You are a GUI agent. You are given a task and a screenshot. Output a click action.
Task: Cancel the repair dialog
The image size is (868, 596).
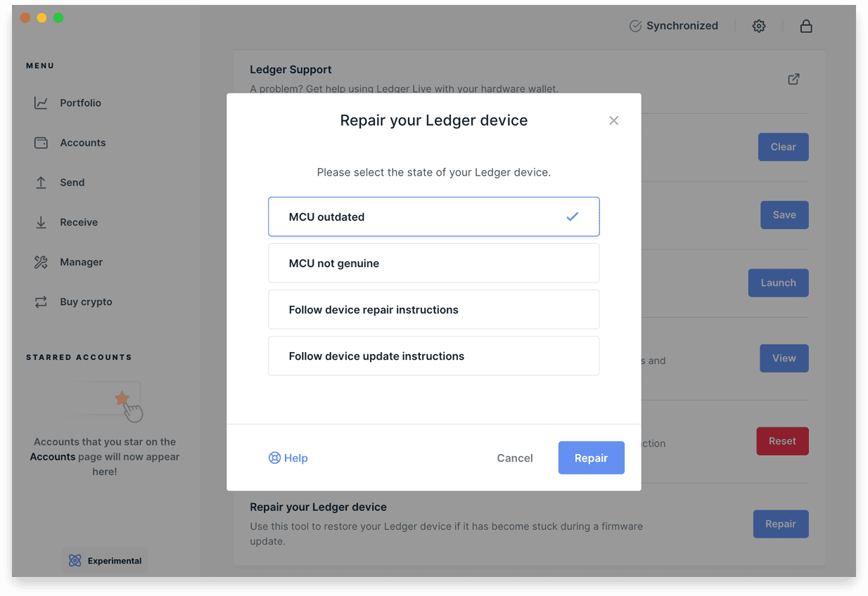click(x=515, y=458)
